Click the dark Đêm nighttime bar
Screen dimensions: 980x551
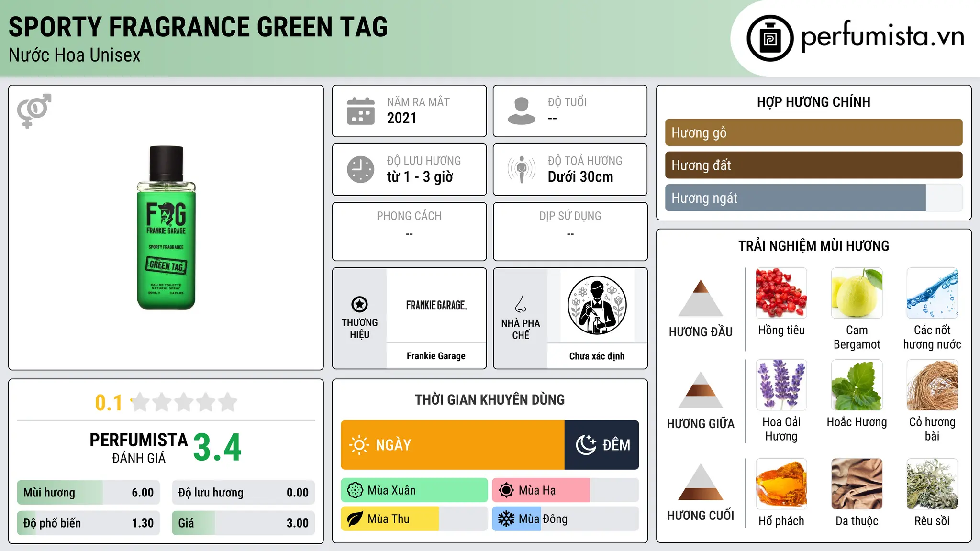(x=601, y=445)
